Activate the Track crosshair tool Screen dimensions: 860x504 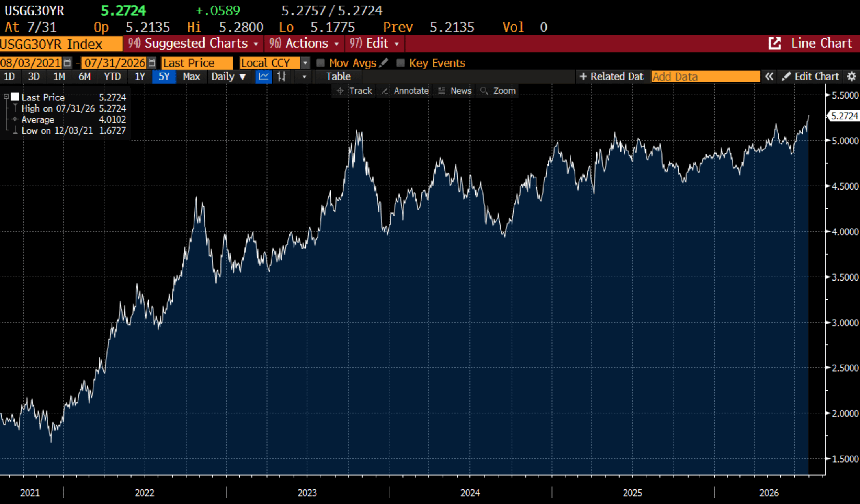pos(354,91)
